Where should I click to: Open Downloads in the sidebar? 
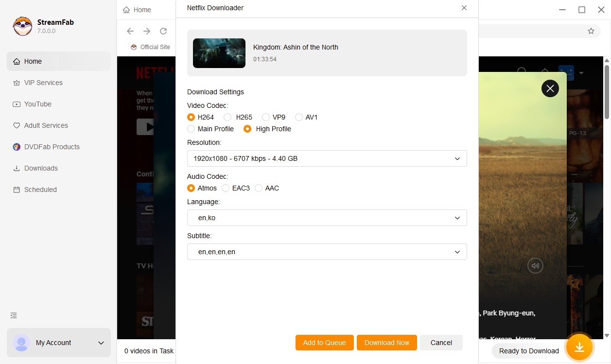[x=41, y=168]
